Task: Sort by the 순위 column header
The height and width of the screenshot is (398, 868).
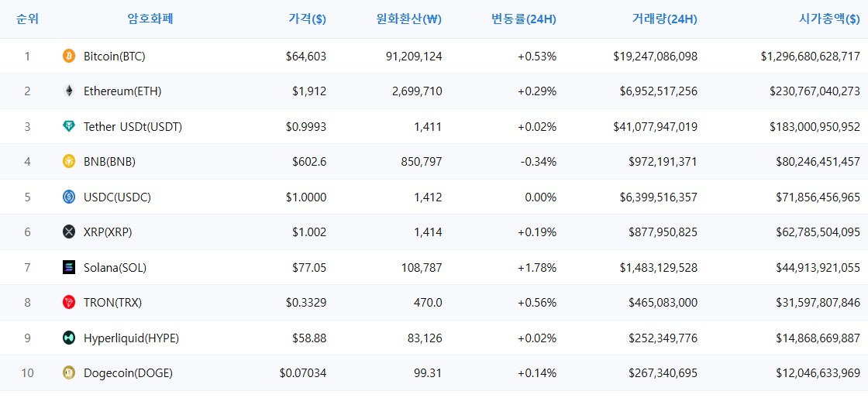Action: tap(27, 19)
